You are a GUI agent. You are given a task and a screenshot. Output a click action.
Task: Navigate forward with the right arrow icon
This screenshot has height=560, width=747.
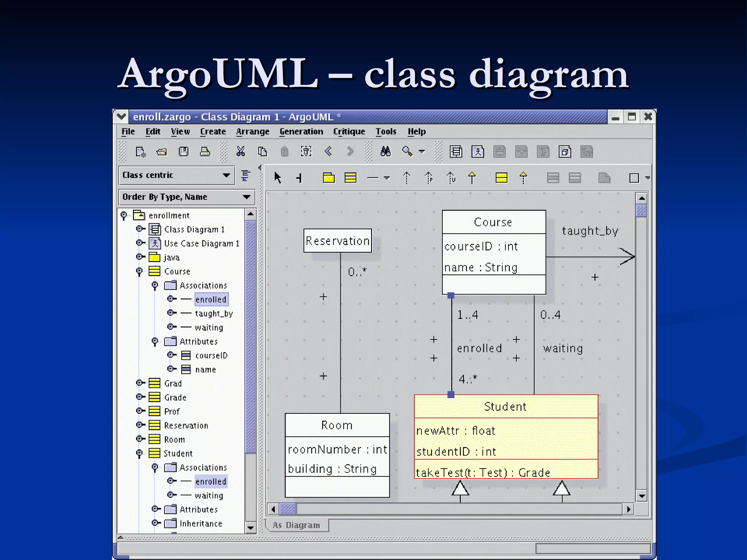(x=350, y=151)
